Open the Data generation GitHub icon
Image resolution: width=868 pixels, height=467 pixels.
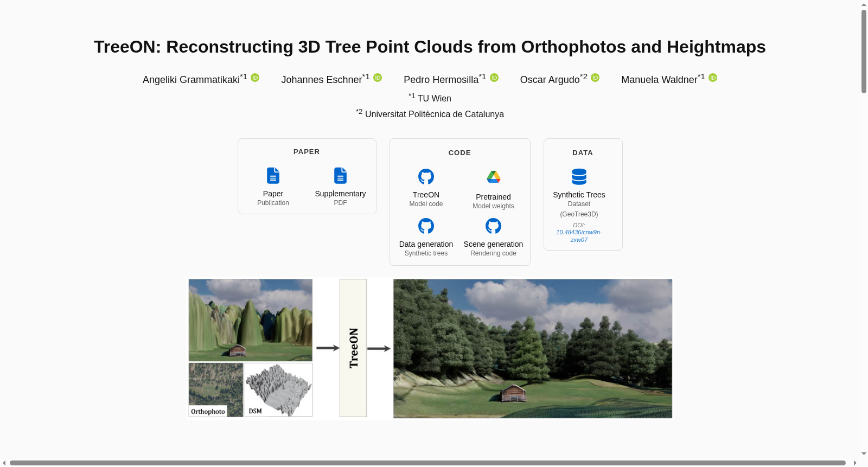[x=426, y=226]
